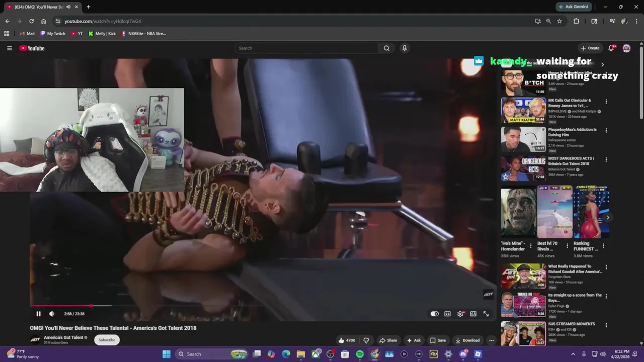Viewport: 644px width, 362px height.
Task: Open YT bookmark
Action: coord(77,34)
